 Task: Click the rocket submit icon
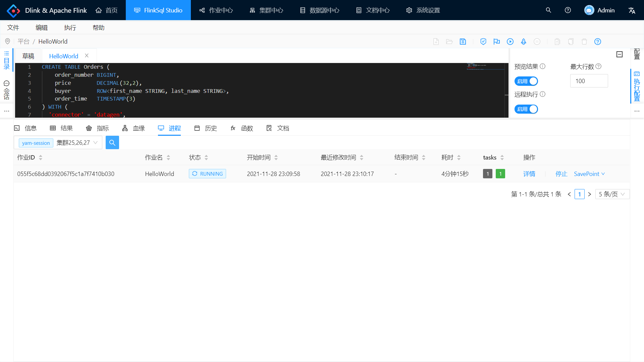524,42
